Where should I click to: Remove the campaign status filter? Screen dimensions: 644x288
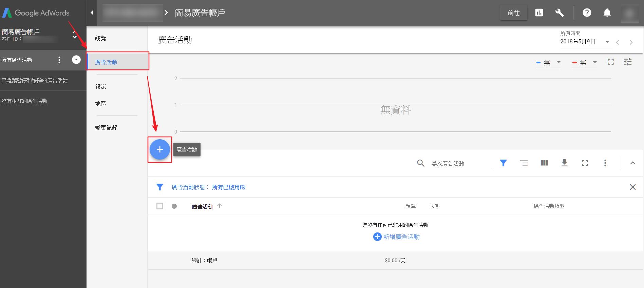632,187
